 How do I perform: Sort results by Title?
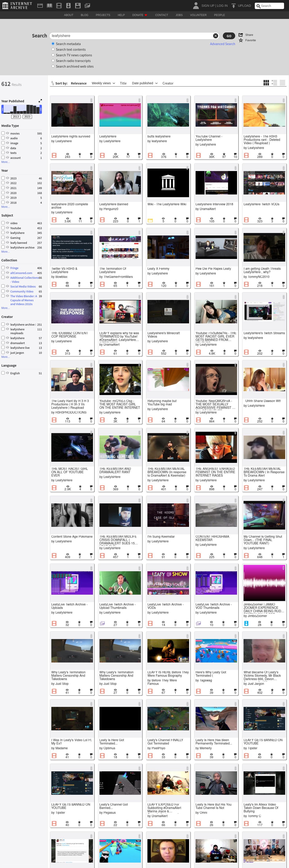click(x=123, y=83)
